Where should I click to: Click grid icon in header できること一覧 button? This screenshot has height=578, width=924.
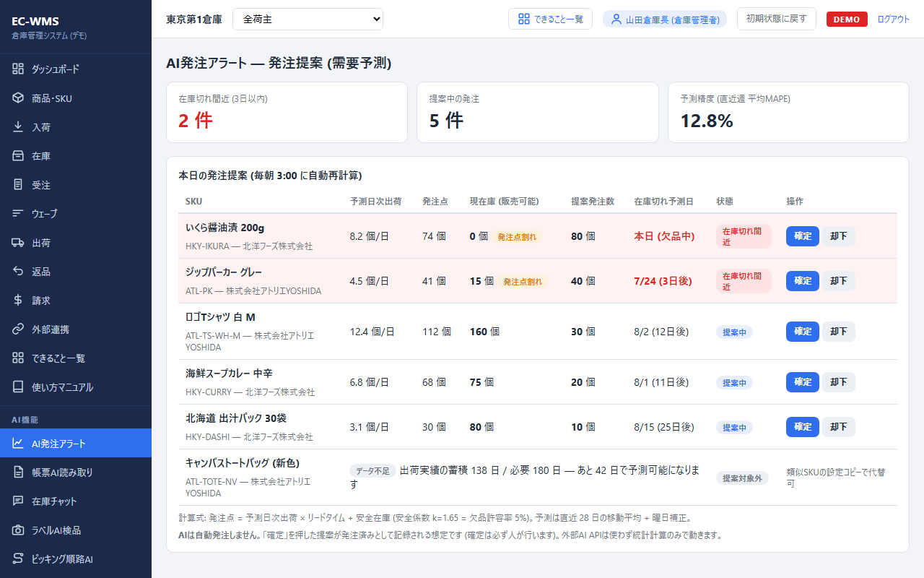click(x=524, y=19)
